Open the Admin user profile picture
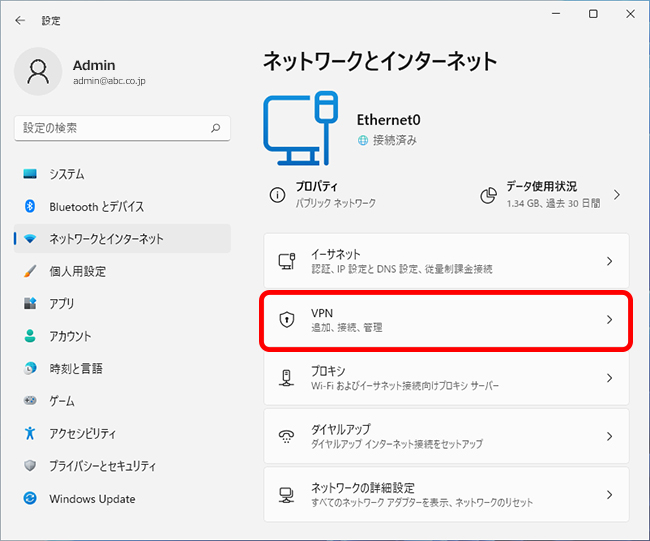This screenshot has width=650, height=541. pos(38,71)
